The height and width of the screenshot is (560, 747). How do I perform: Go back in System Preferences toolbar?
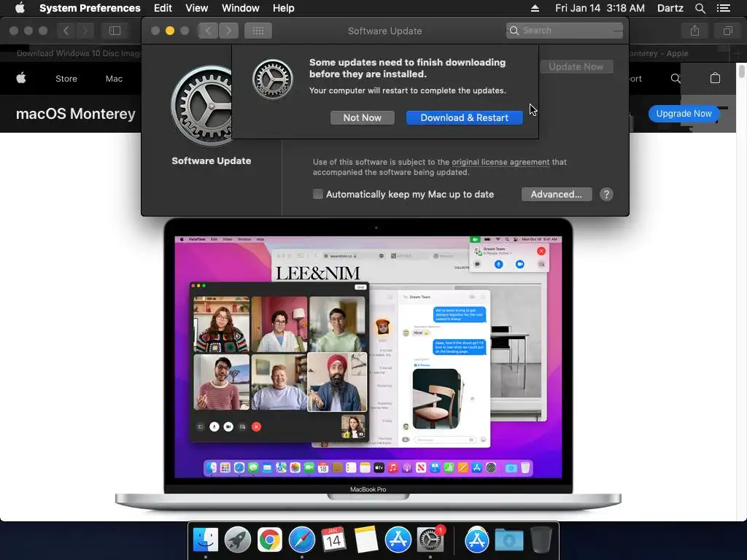pos(208,31)
